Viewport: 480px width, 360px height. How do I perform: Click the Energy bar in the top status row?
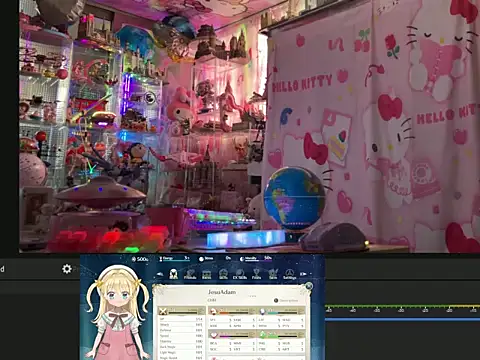click(x=174, y=258)
